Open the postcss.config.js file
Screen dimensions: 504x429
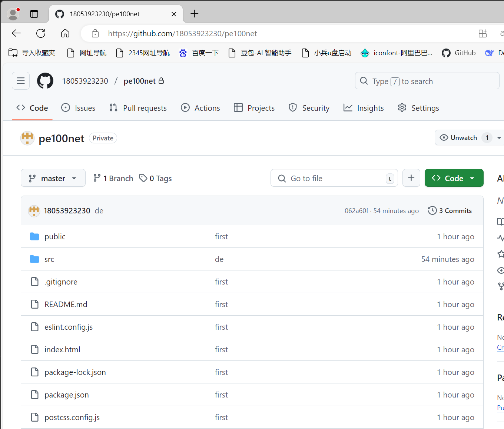click(x=72, y=418)
